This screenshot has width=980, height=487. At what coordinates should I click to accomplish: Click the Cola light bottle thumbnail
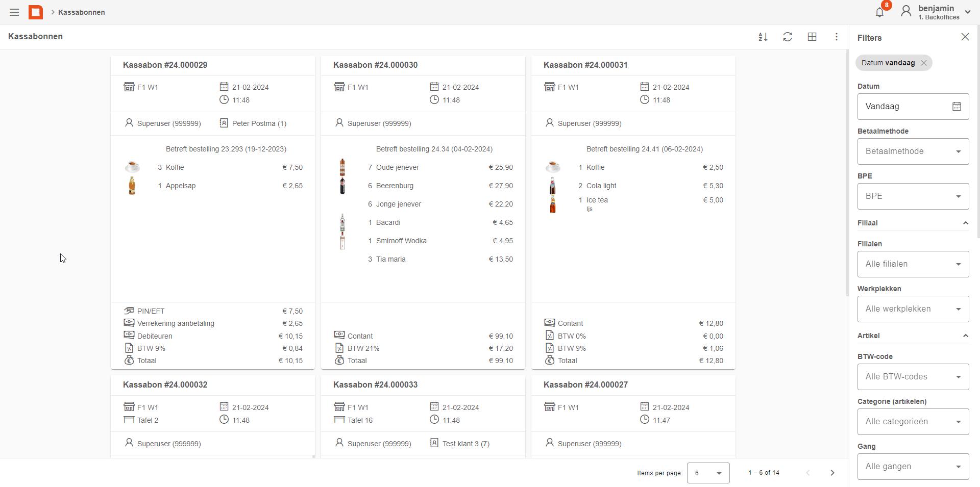[x=553, y=186]
